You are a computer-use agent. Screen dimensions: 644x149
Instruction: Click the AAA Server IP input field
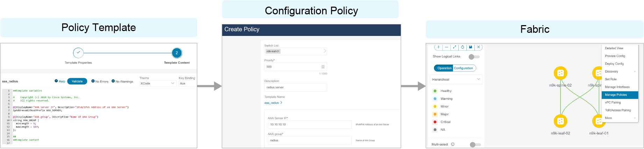[310, 125]
